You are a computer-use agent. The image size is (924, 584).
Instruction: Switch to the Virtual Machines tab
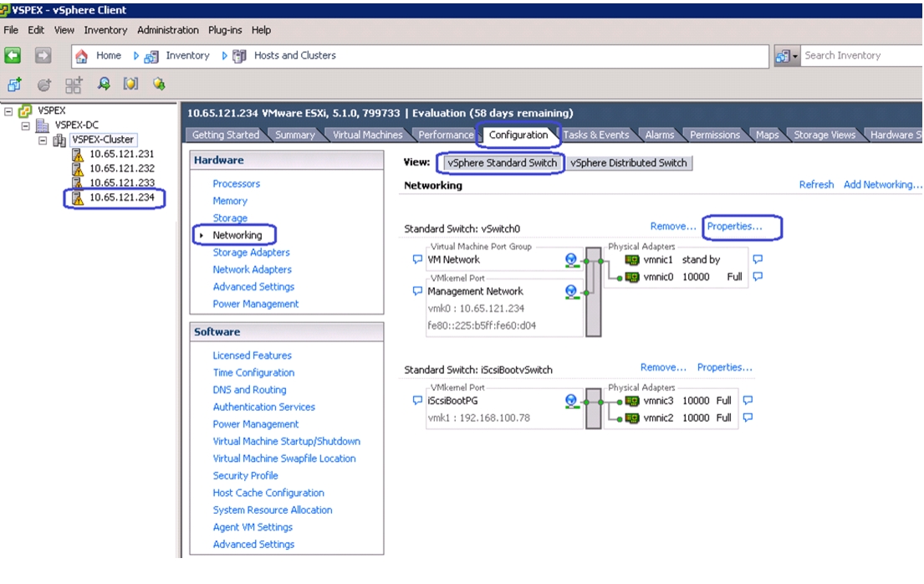[368, 135]
